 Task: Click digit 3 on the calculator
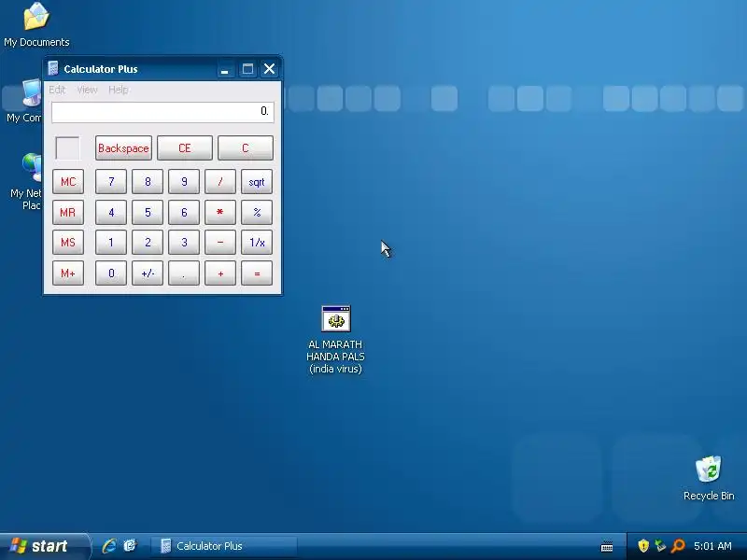(x=184, y=243)
